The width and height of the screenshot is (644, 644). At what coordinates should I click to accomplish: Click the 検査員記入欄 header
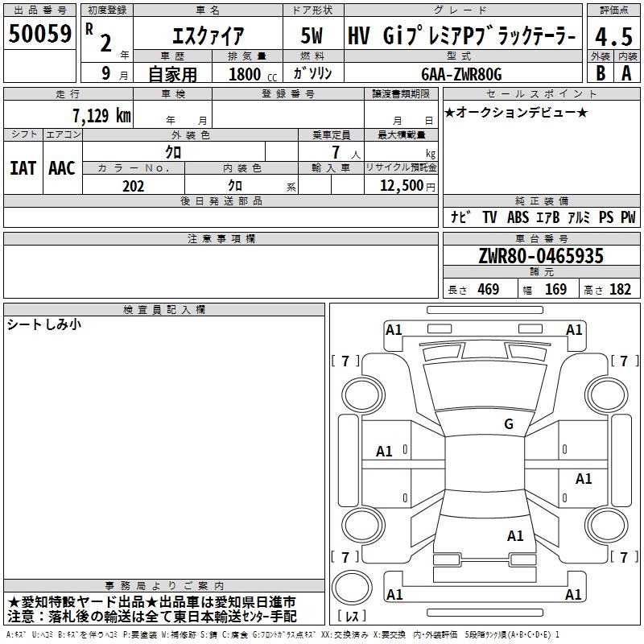click(x=164, y=310)
